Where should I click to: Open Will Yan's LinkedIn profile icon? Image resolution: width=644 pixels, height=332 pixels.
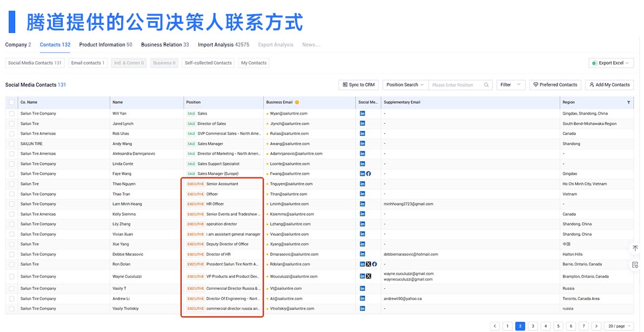[362, 114]
